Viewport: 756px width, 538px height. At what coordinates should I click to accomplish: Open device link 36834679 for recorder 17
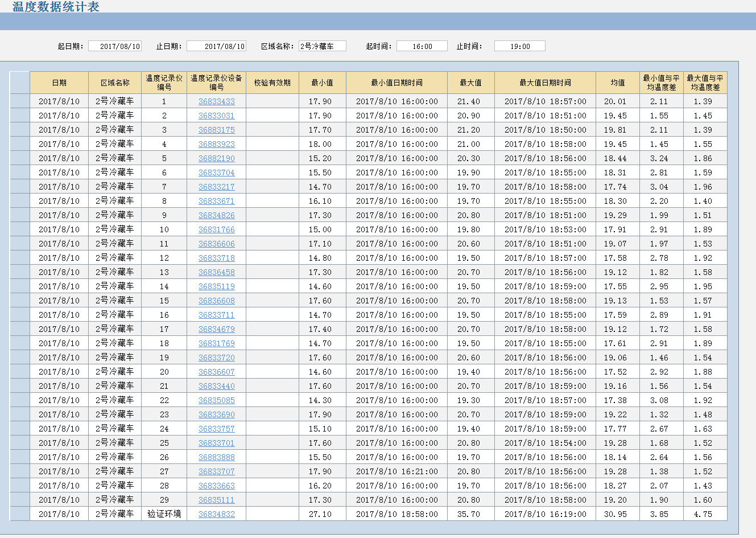point(216,329)
